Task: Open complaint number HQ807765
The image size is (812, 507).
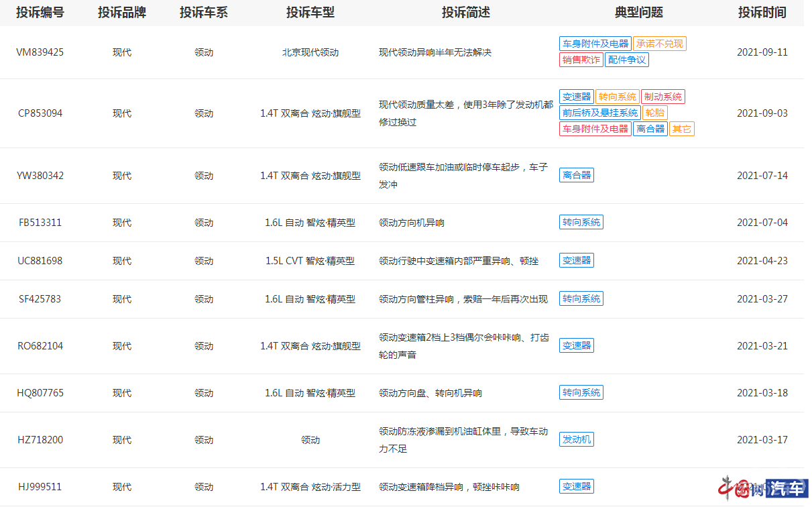Action: (40, 393)
